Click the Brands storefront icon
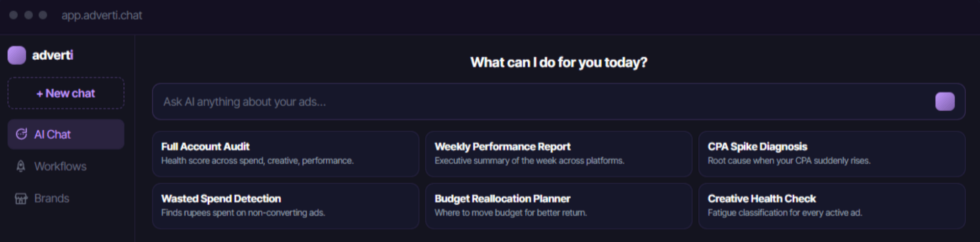The height and width of the screenshot is (242, 980). (21, 198)
